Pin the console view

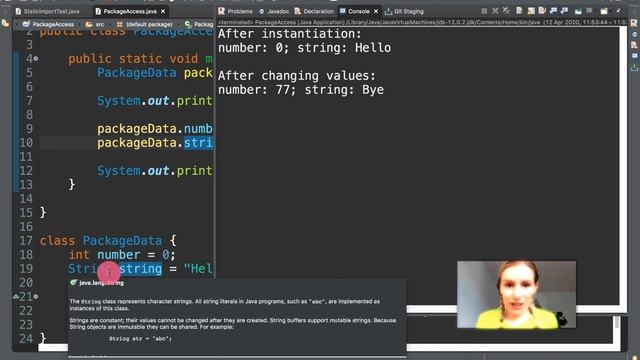pyautogui.click(x=578, y=11)
